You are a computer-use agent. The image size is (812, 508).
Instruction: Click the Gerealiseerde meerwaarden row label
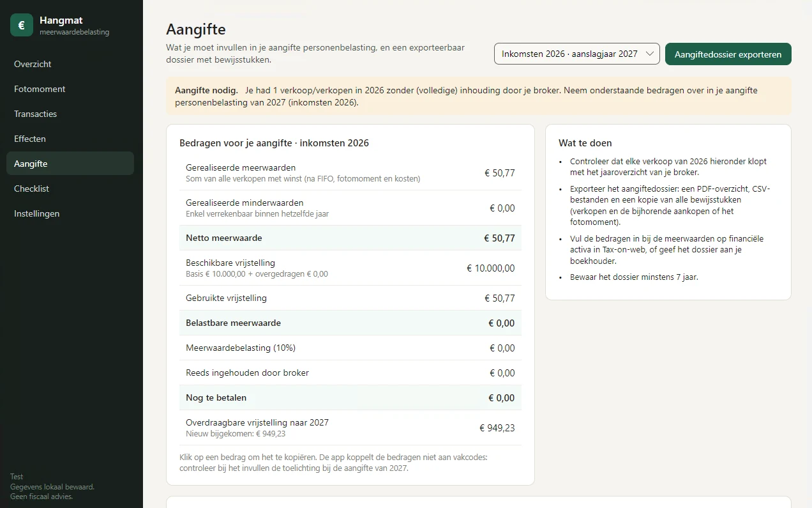click(241, 167)
